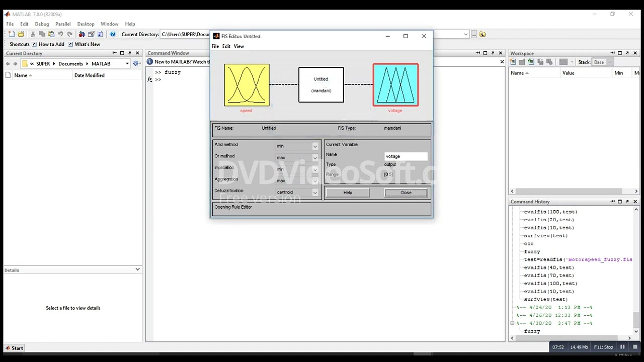Close the Command History panel
This screenshot has width=644, height=362.
point(635,201)
